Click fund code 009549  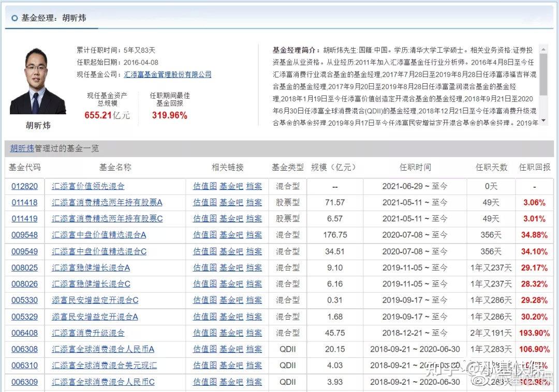pos(24,251)
